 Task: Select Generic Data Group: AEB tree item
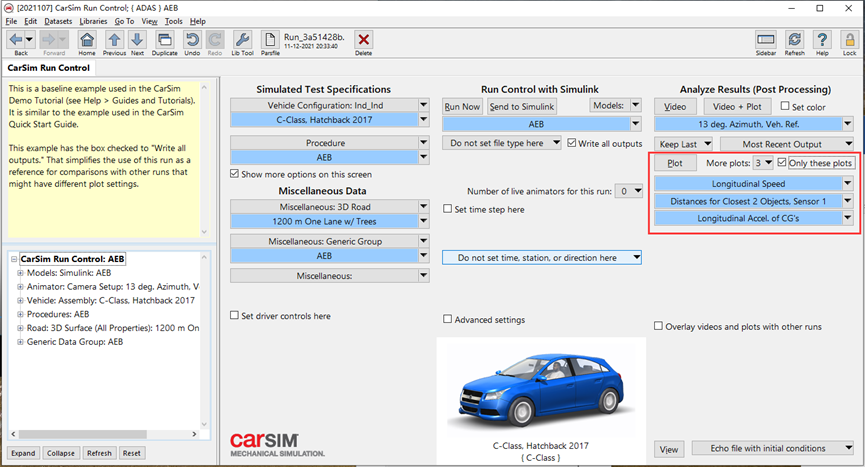pyautogui.click(x=75, y=341)
